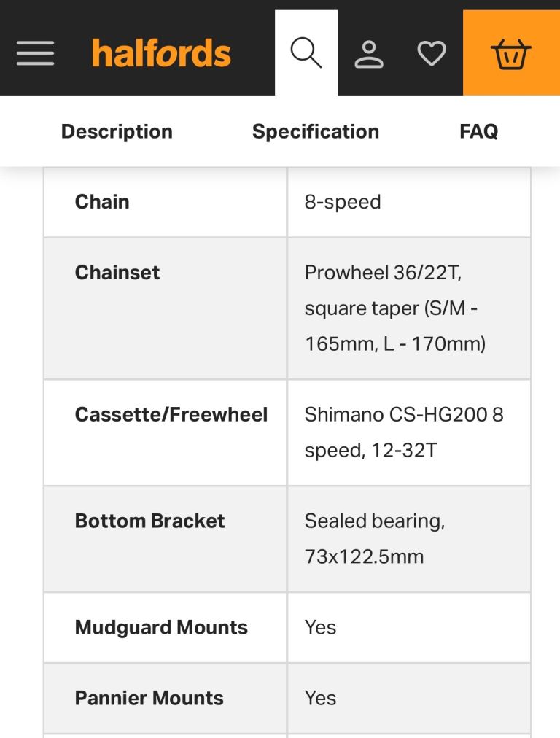Select the search icon in the white tab
560x738 pixels.
[305, 52]
